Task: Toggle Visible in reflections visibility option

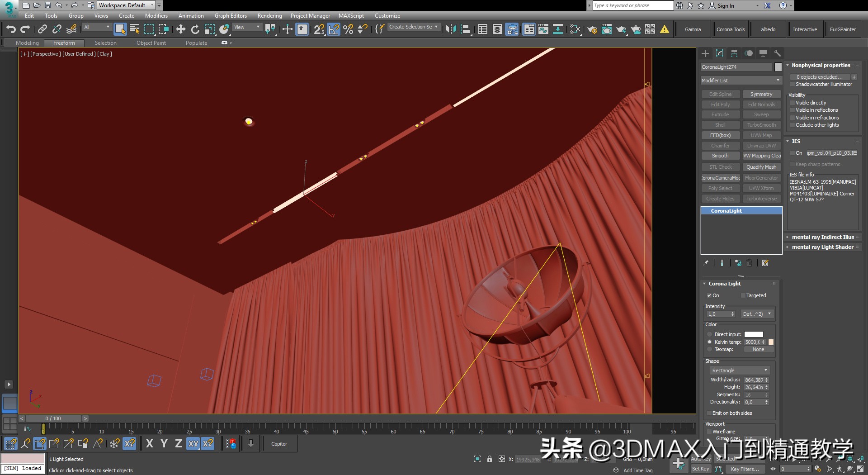Action: [x=793, y=110]
